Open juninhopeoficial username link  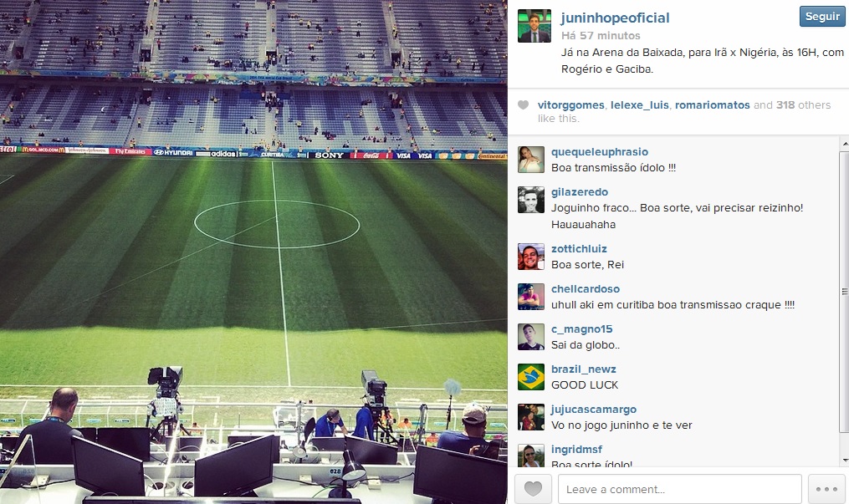click(615, 18)
